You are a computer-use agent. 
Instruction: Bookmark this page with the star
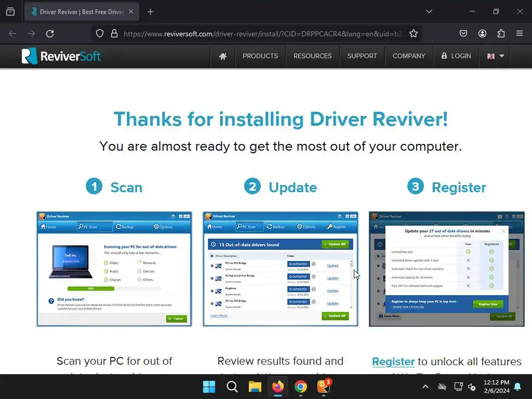pos(413,34)
